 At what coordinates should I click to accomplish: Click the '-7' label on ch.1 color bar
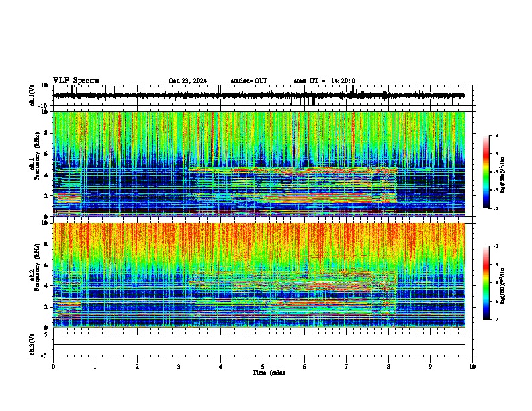[495, 208]
